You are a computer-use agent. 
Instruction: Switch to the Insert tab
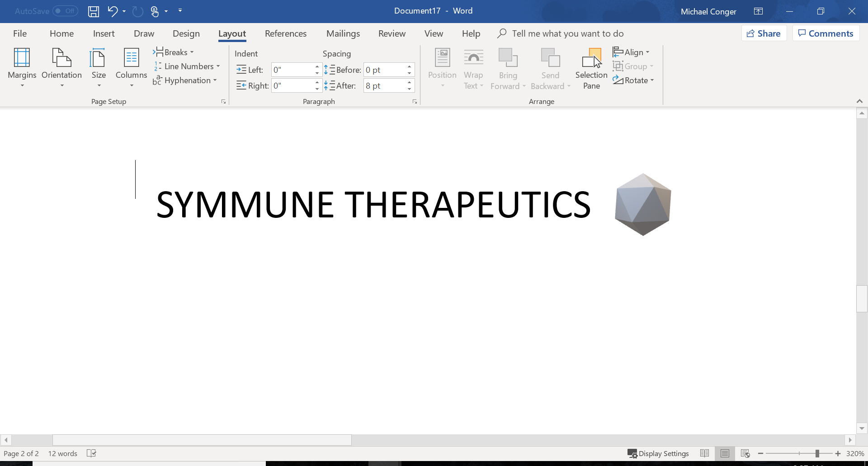coord(104,33)
